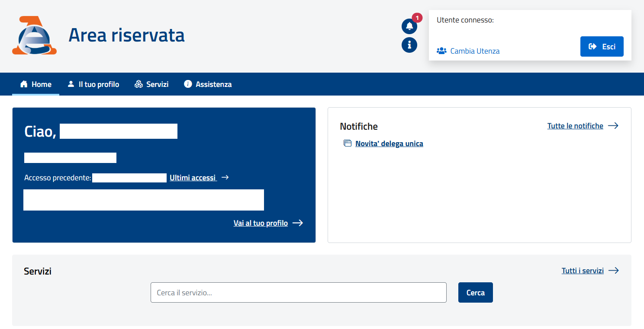Follow the Cambia Utenza link
644x329 pixels.
475,51
